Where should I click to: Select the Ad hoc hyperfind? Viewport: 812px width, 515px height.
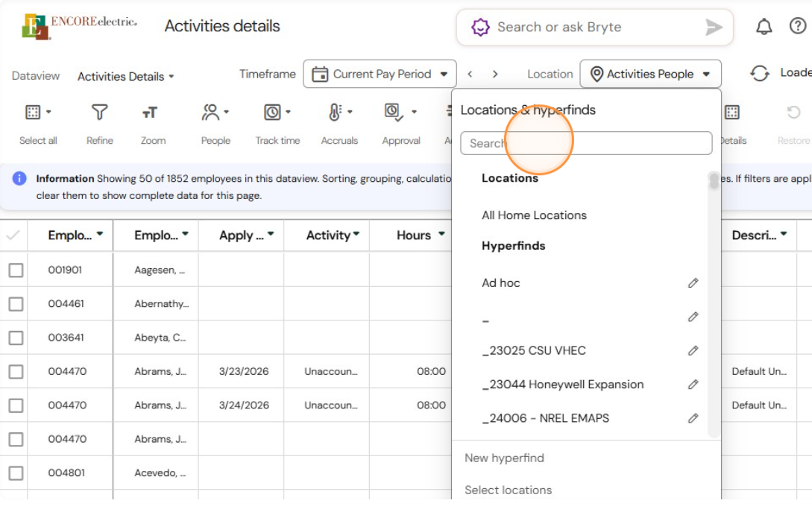pos(501,283)
